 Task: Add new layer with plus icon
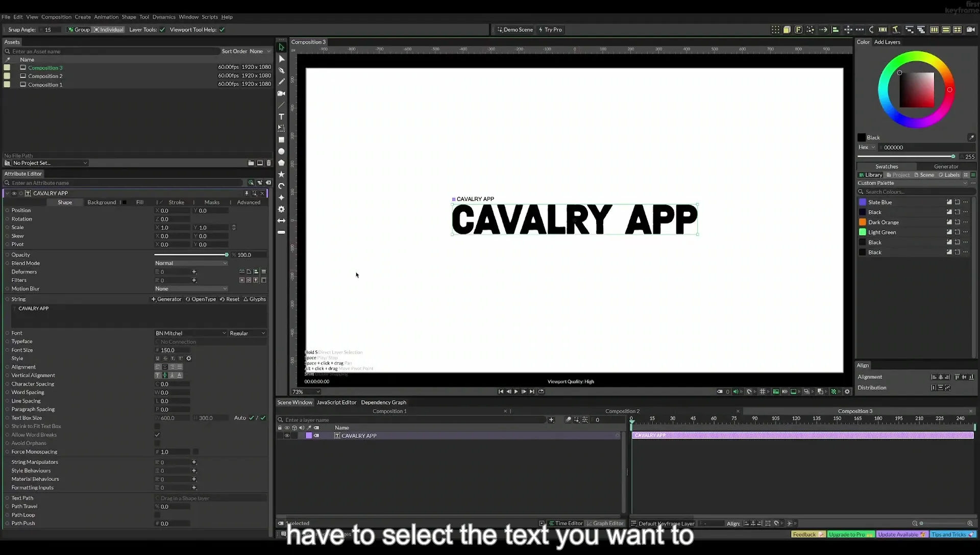pos(551,420)
